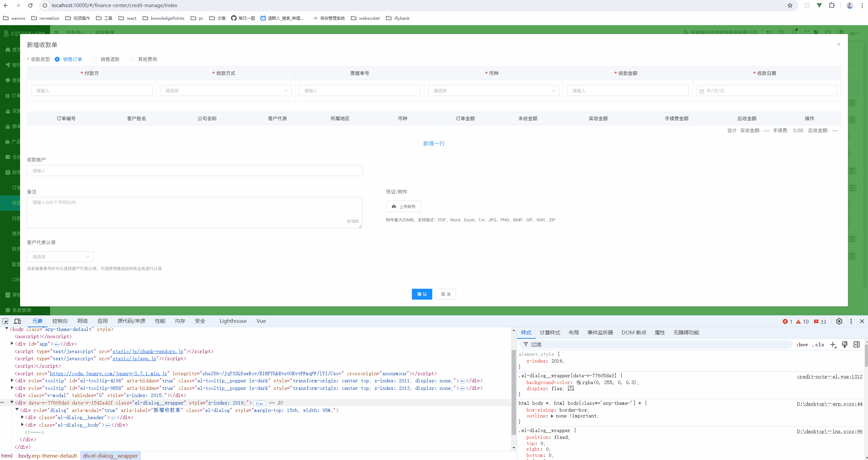This screenshot has height=460, width=868.
Task: Bookmark this page with the star icon
Action: [790, 5]
